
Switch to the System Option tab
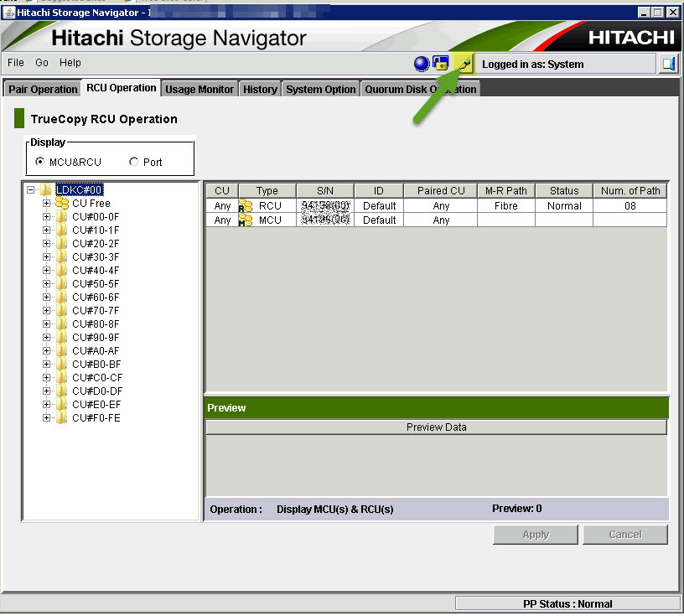point(320,89)
